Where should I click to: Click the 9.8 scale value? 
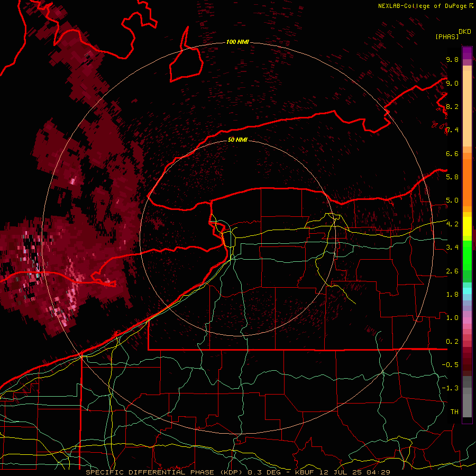[x=452, y=59]
